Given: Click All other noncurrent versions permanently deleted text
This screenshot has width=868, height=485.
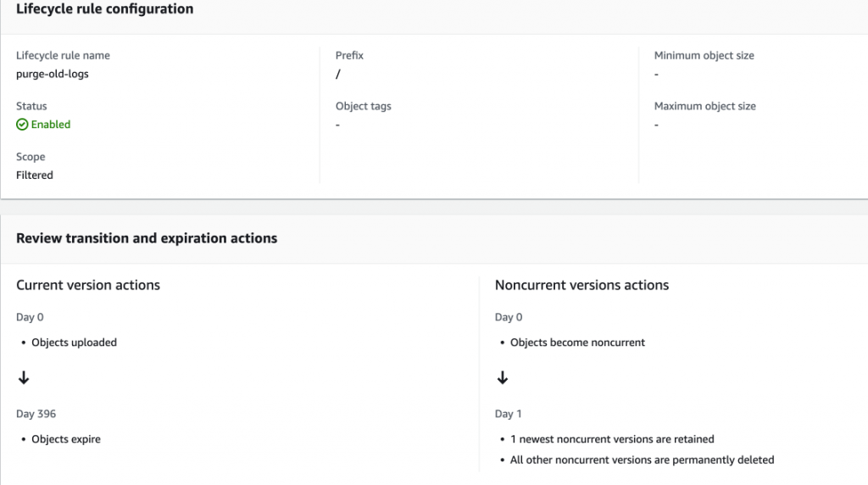Looking at the screenshot, I should pyautogui.click(x=642, y=460).
